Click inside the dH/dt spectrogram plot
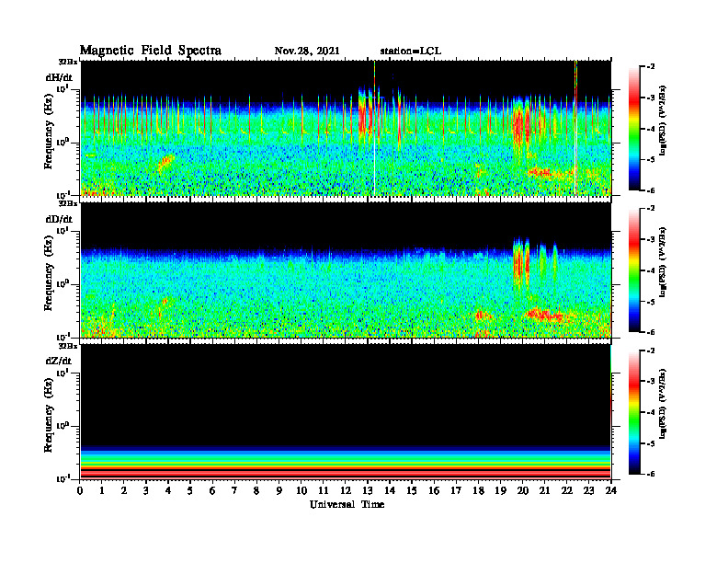 click(x=346, y=128)
